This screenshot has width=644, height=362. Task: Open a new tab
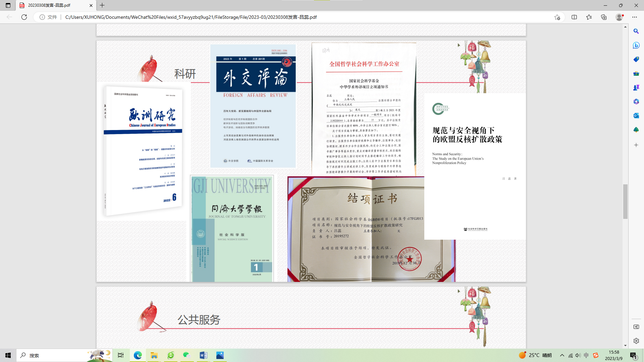click(102, 5)
